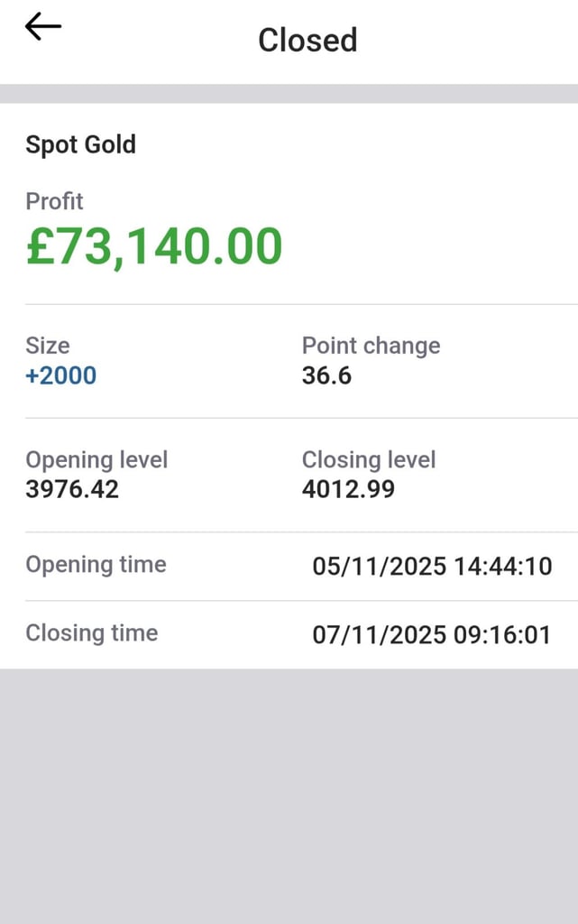Select the Point change value 36.6
Viewport: 578px width, 924px height.
click(326, 376)
